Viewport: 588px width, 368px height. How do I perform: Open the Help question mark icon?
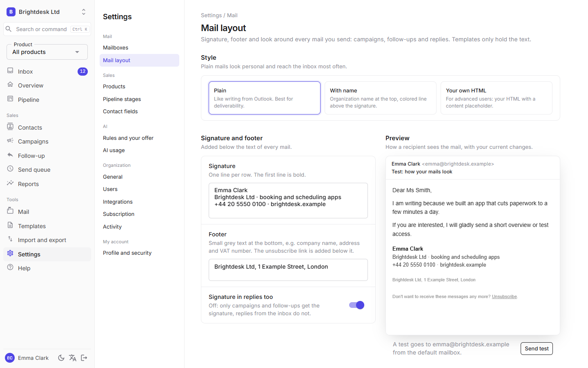coord(10,267)
